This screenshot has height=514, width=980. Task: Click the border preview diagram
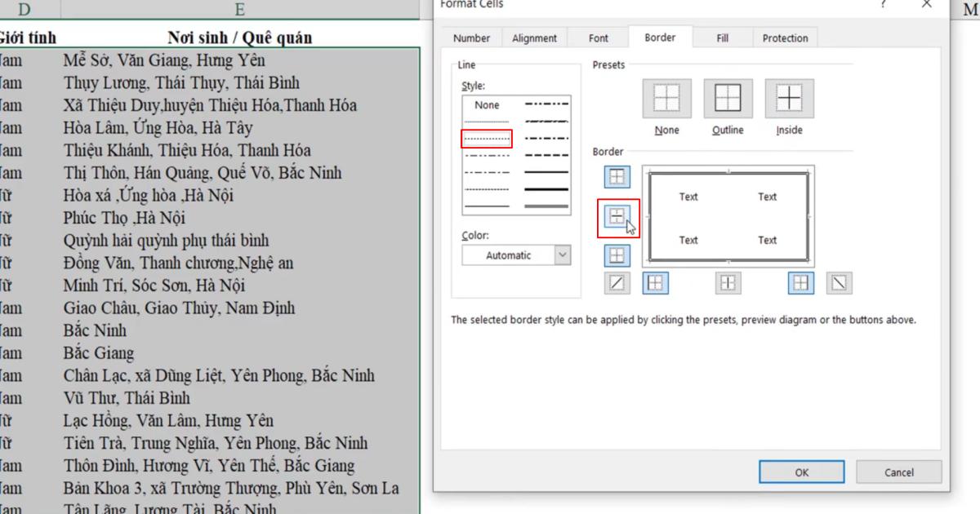click(x=728, y=217)
